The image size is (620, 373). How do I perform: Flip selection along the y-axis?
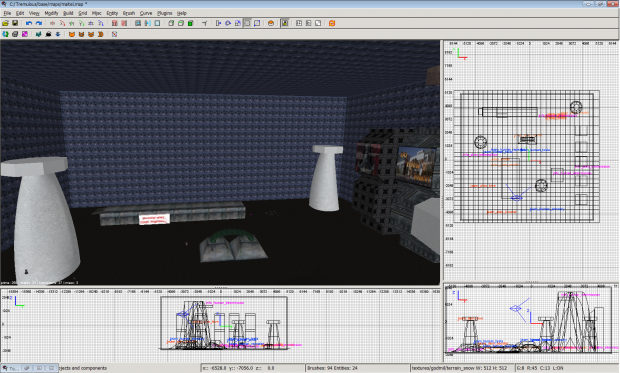(72, 23)
